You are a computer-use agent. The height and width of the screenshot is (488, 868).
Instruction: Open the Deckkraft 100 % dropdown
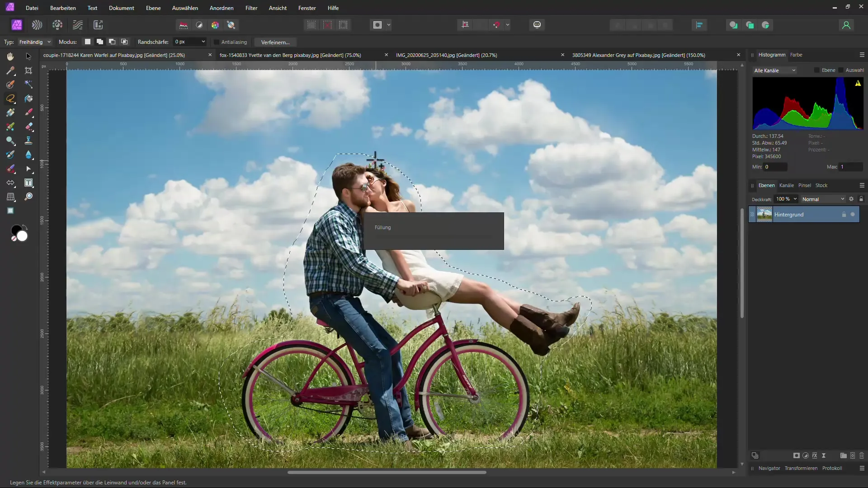point(786,199)
